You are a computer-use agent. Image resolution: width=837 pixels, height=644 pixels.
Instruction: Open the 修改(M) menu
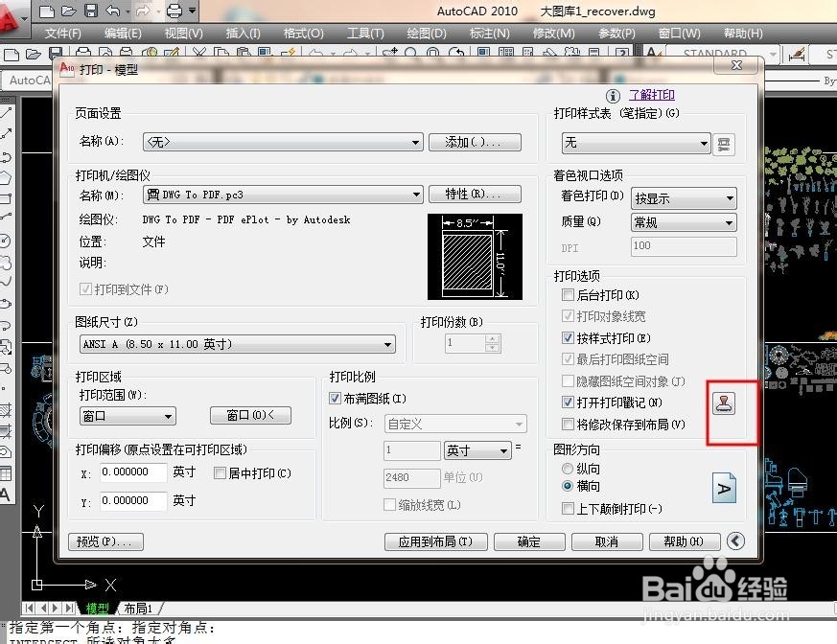[553, 34]
